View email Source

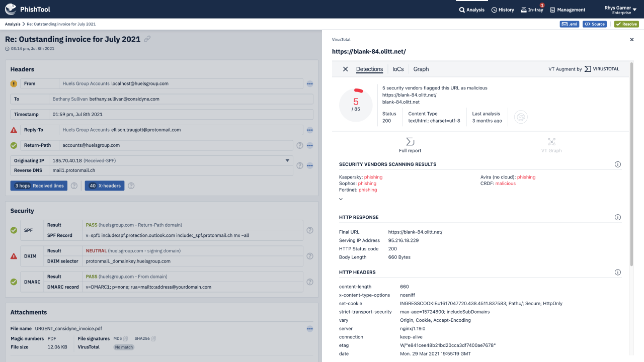pos(594,24)
